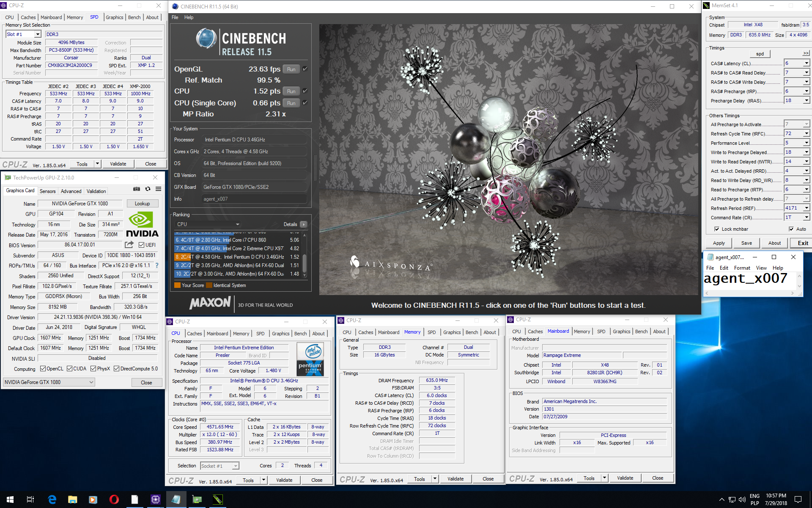Open the Format menu in Notepad
The image size is (812, 508).
click(x=742, y=268)
